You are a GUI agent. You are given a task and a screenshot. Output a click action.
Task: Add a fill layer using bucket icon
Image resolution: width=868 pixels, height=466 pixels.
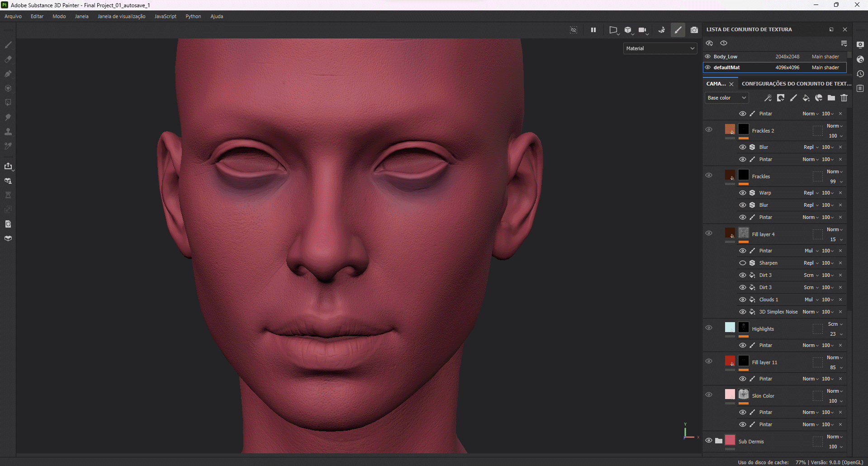coord(806,98)
